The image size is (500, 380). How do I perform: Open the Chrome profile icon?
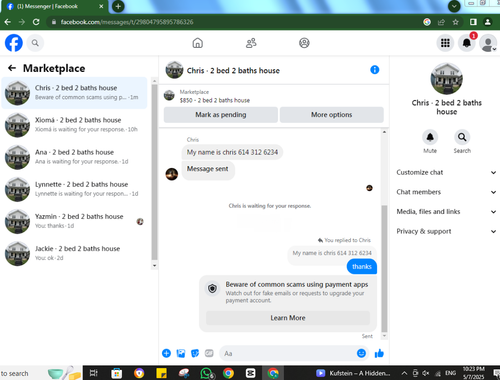coord(488,22)
